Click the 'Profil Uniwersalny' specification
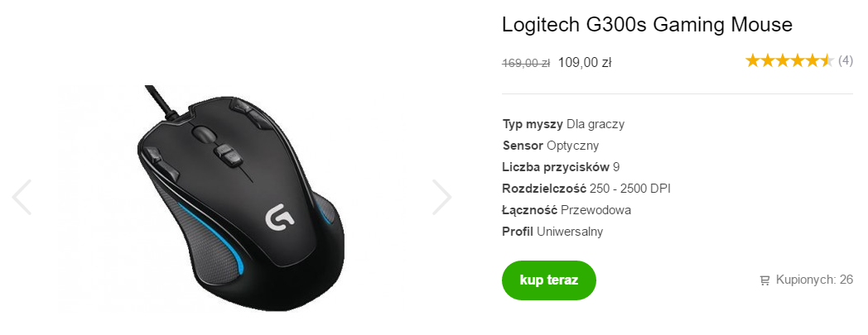868x335 pixels. coord(552,232)
